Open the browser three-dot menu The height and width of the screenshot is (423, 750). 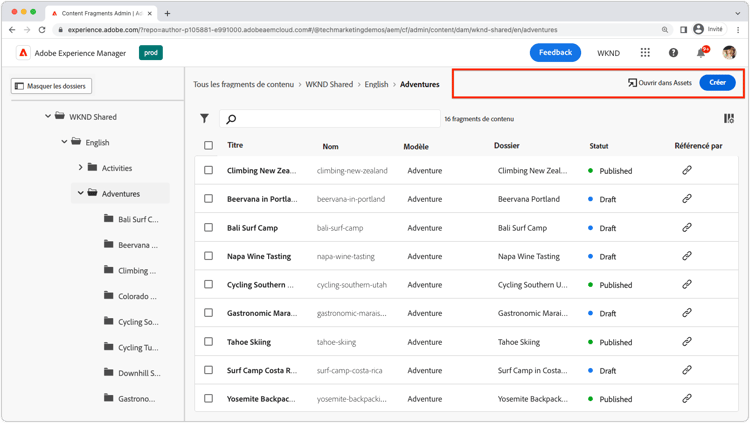pos(739,30)
